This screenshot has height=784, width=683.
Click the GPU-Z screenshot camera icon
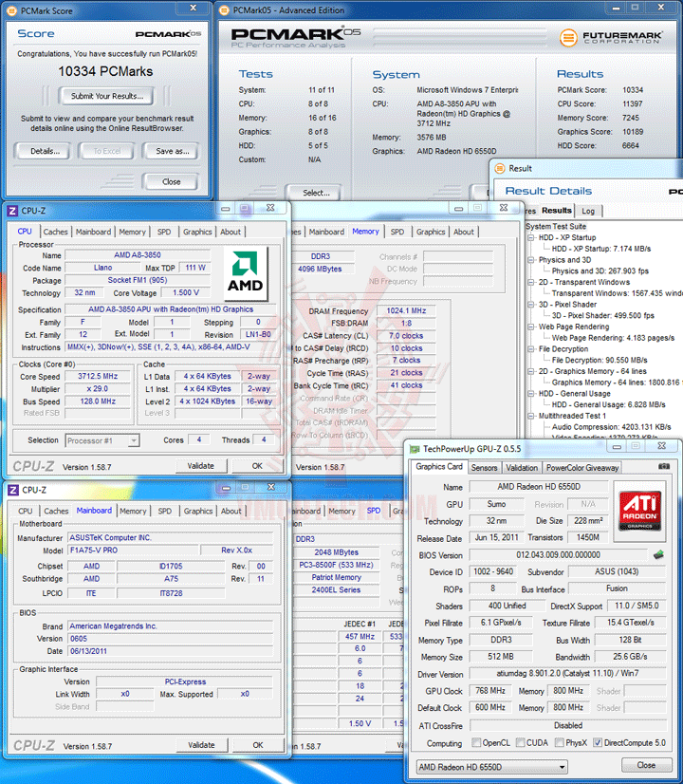[x=663, y=466]
